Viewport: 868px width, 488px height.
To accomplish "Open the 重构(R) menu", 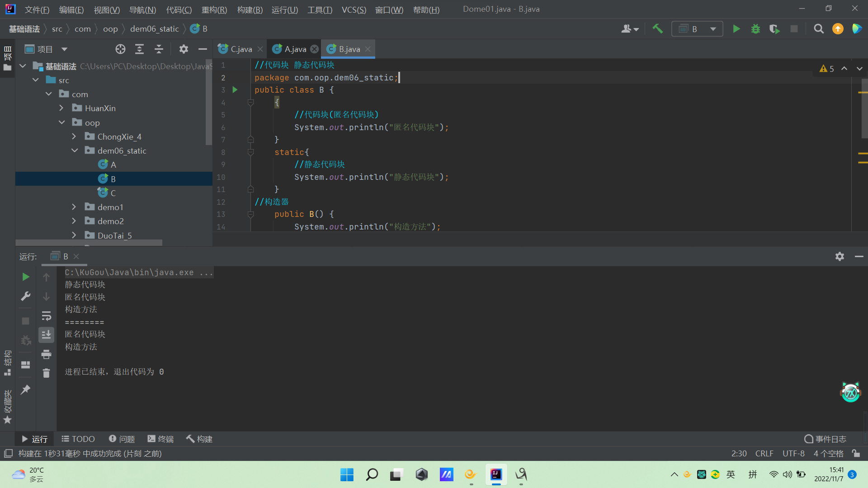I will 214,9.
